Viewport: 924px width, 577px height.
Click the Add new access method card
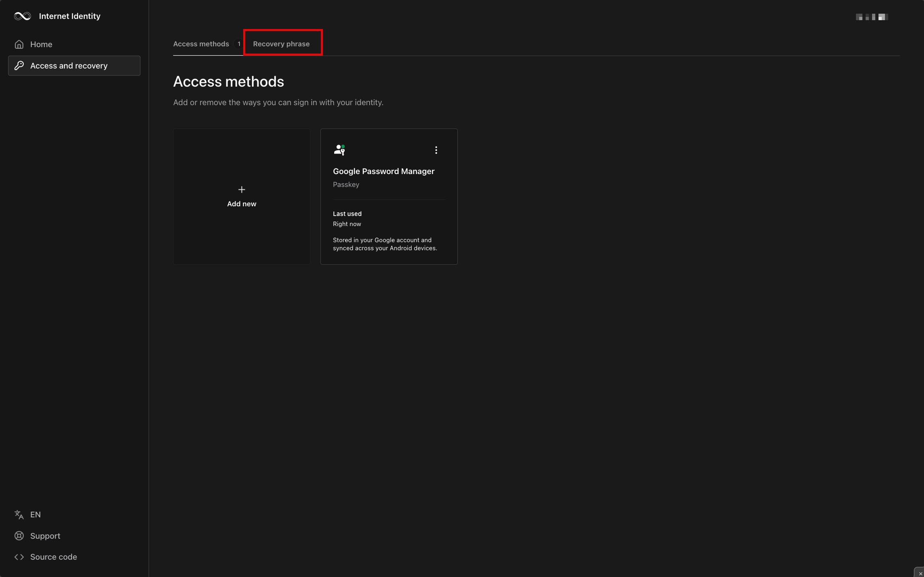pyautogui.click(x=242, y=197)
